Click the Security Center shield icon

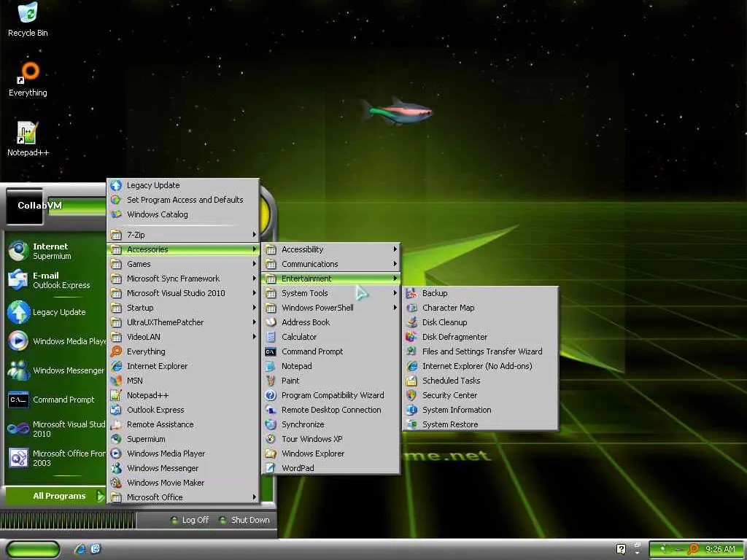[x=411, y=395]
